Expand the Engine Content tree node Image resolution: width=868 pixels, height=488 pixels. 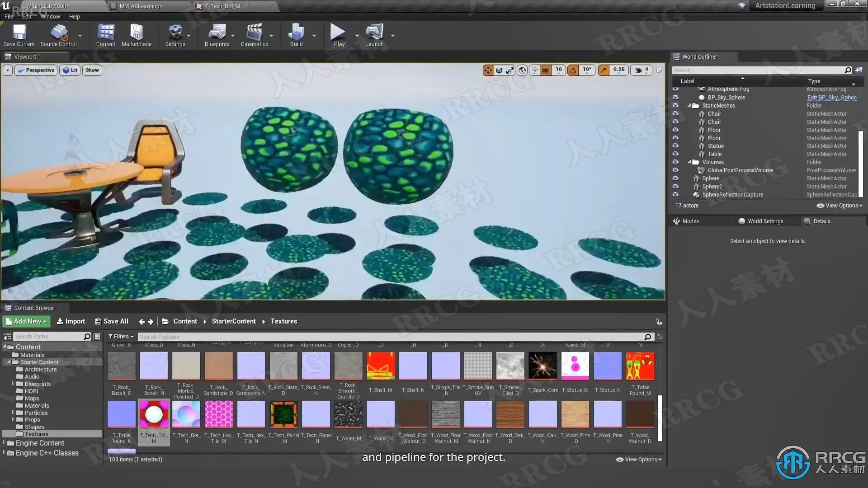[4, 443]
